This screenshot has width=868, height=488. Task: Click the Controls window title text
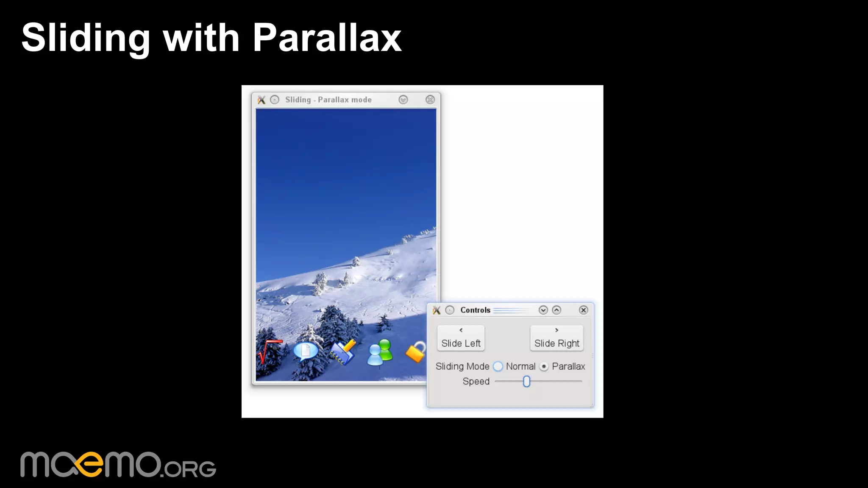475,310
